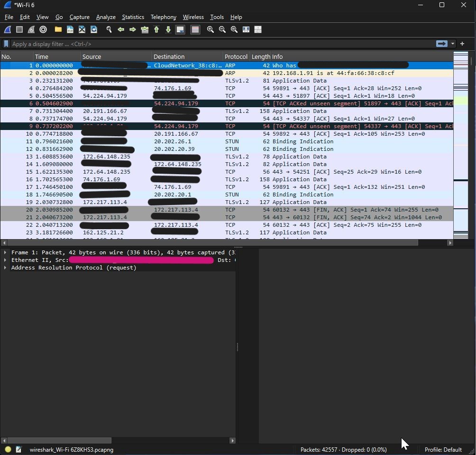Reset text zoom to normal size
Image resolution: width=476 pixels, height=455 pixels.
(234, 29)
